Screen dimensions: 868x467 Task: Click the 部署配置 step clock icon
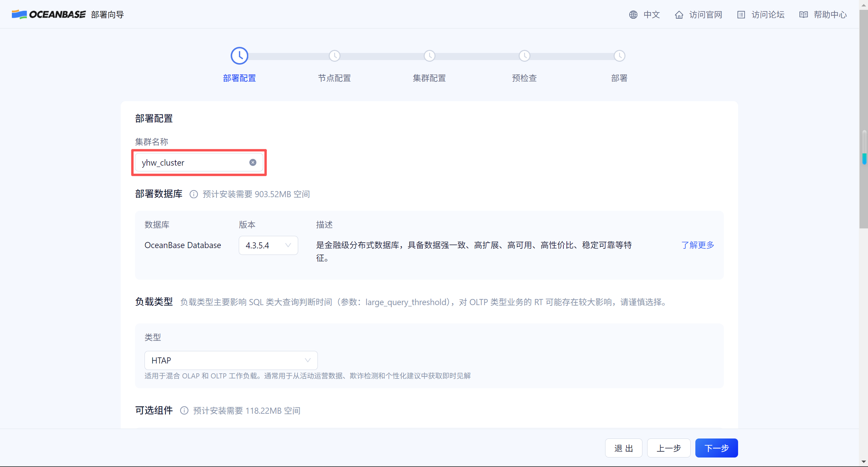[239, 56]
